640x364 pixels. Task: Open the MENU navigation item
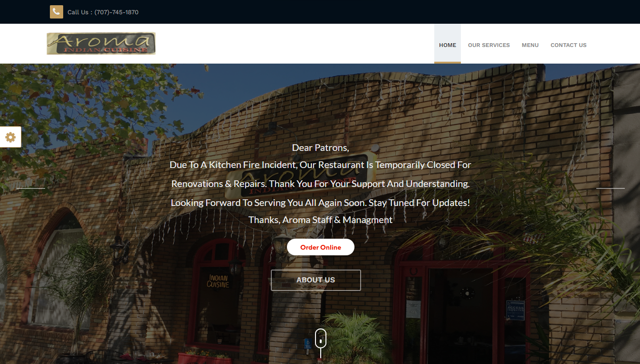[530, 45]
